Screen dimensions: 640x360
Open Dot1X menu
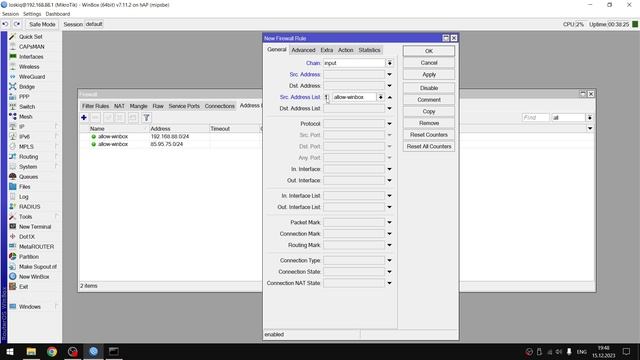click(x=27, y=237)
